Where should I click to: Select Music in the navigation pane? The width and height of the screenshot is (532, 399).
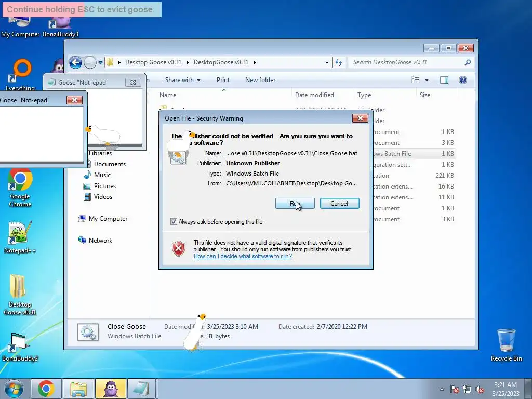pos(102,175)
